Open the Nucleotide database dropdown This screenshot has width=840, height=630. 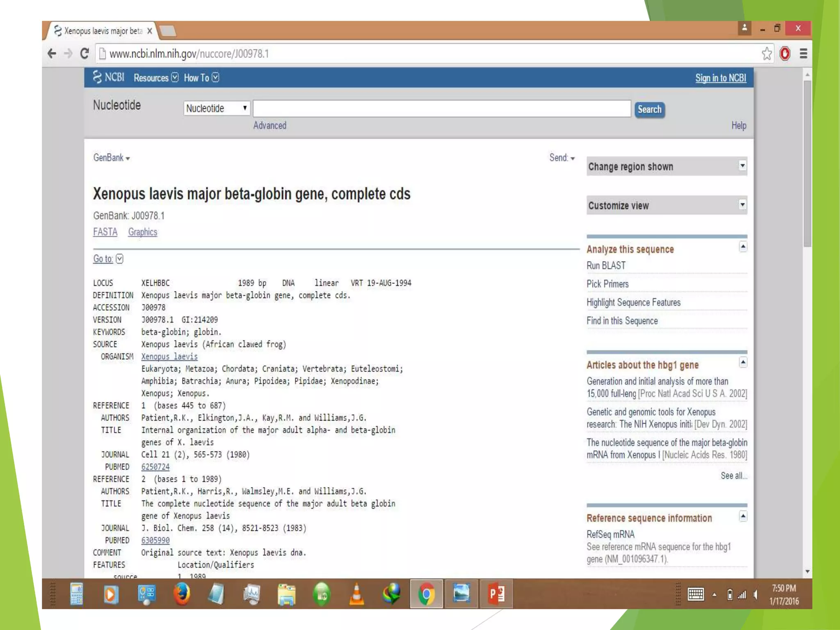(x=217, y=108)
